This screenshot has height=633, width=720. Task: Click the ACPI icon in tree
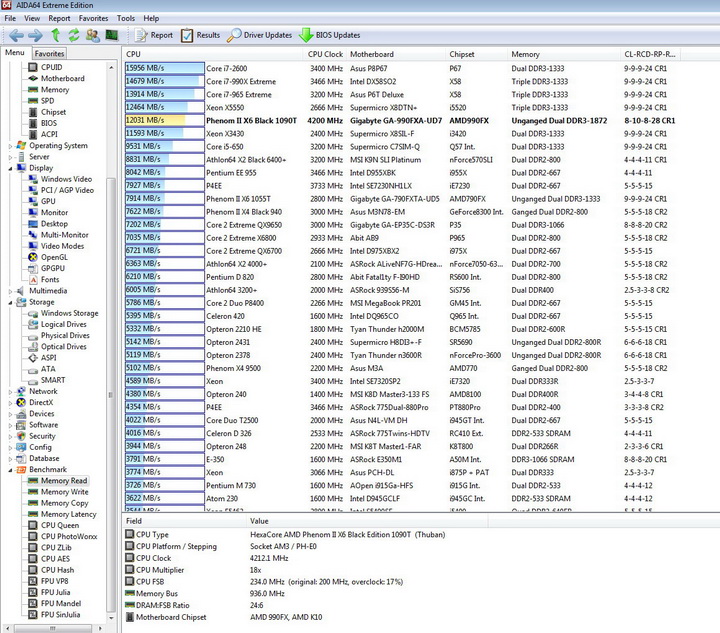tap(33, 134)
